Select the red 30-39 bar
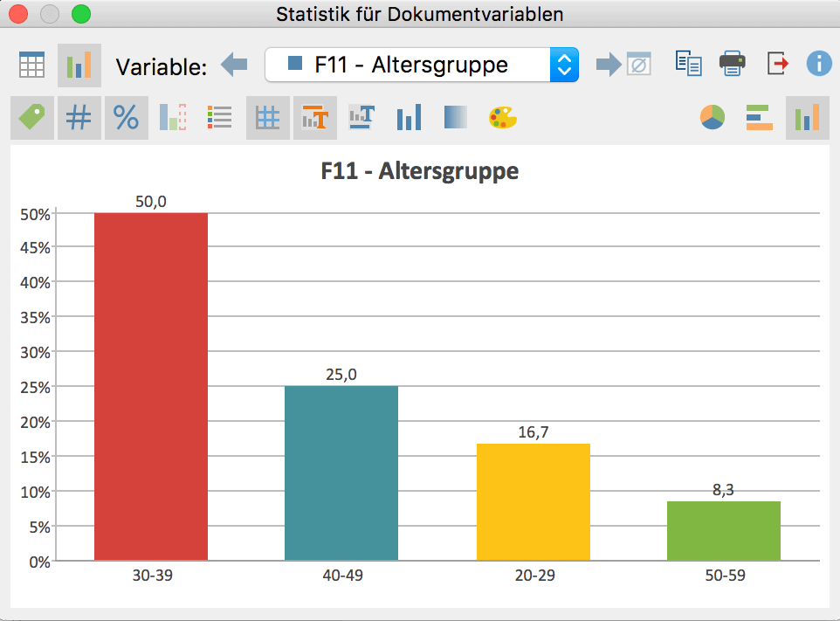This screenshot has width=840, height=621. pyautogui.click(x=151, y=386)
